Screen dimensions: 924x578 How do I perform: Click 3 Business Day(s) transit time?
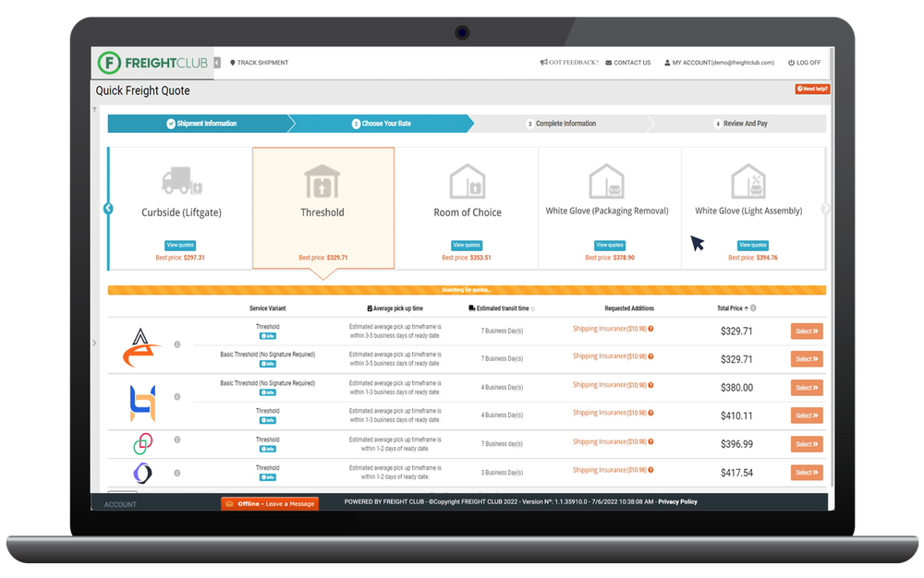click(x=502, y=473)
